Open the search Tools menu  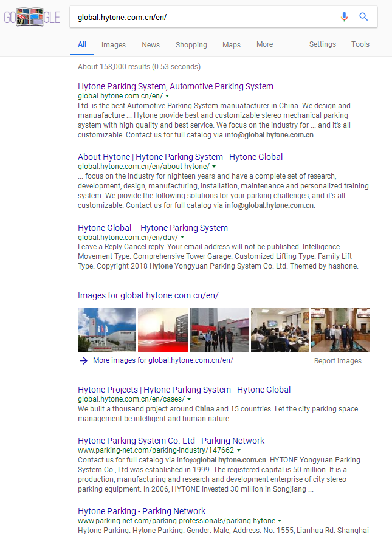coord(360,44)
